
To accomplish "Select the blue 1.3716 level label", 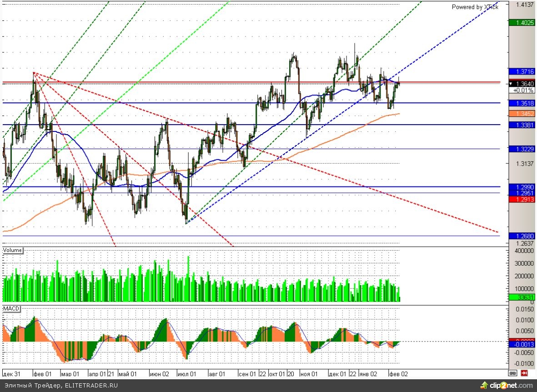I will (x=522, y=71).
